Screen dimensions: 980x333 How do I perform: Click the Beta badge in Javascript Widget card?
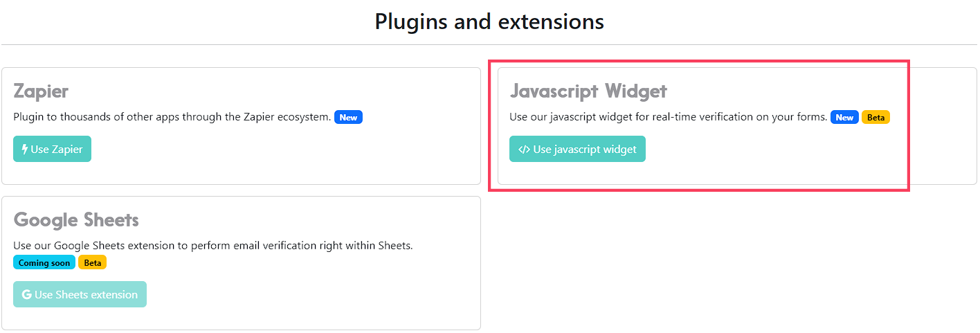(x=875, y=117)
